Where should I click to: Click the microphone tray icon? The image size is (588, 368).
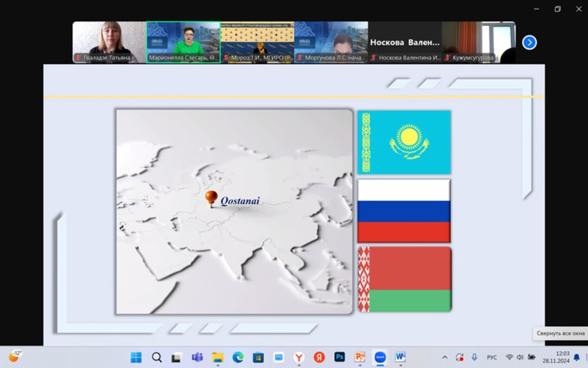point(474,357)
